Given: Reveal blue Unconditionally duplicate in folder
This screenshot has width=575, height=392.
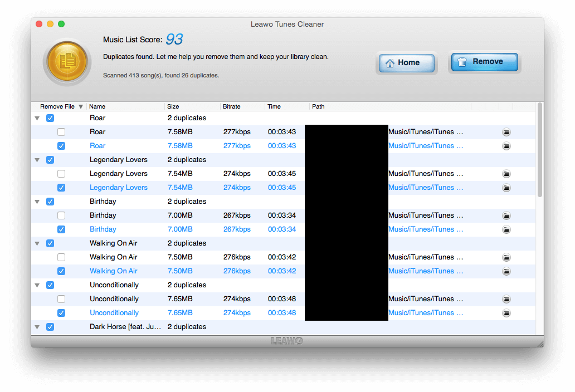Looking at the screenshot, I should point(506,313).
